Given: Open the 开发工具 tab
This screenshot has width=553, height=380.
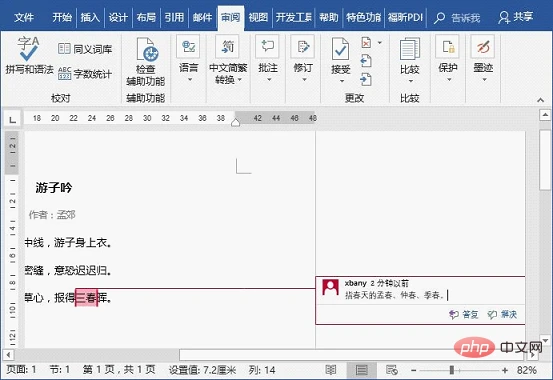Looking at the screenshot, I should coord(293,17).
